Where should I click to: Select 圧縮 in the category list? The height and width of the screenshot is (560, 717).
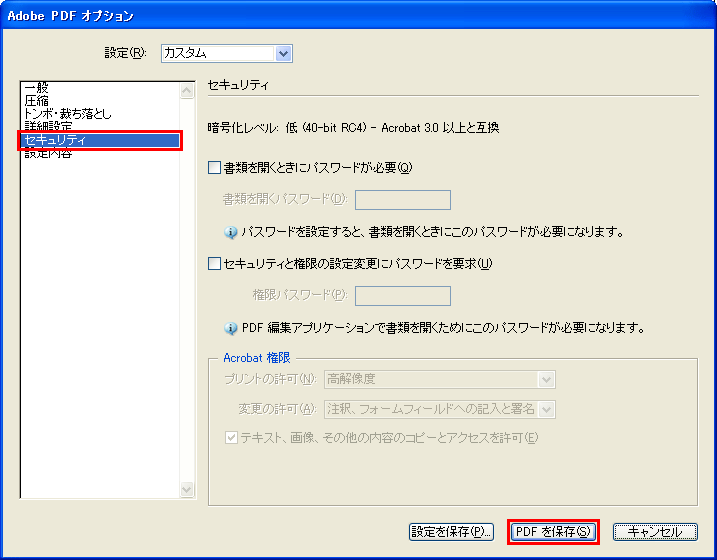coord(37,101)
